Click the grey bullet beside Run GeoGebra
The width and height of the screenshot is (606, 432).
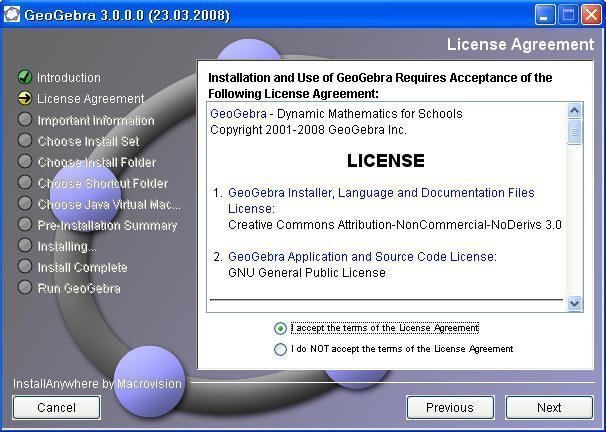[x=25, y=287]
